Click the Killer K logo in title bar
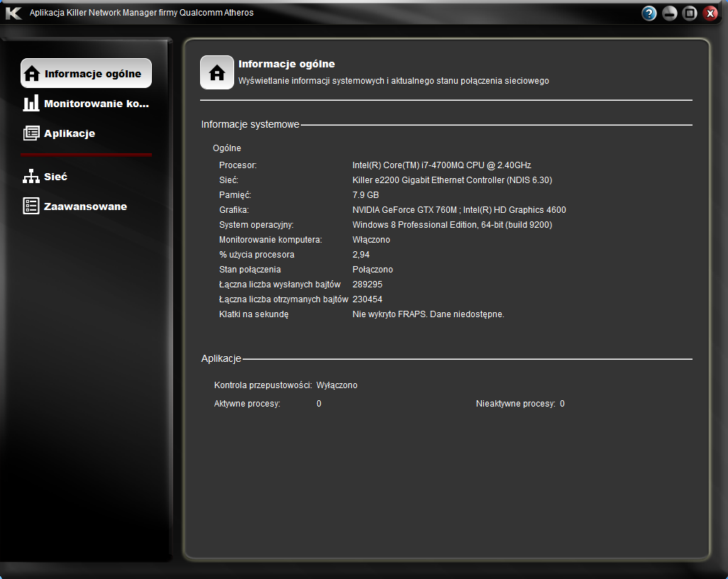This screenshot has height=579, width=728. [13, 13]
